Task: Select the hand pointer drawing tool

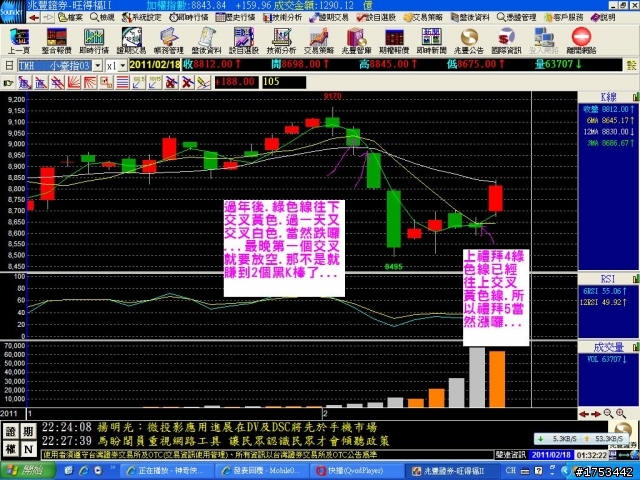Action: tap(8, 83)
